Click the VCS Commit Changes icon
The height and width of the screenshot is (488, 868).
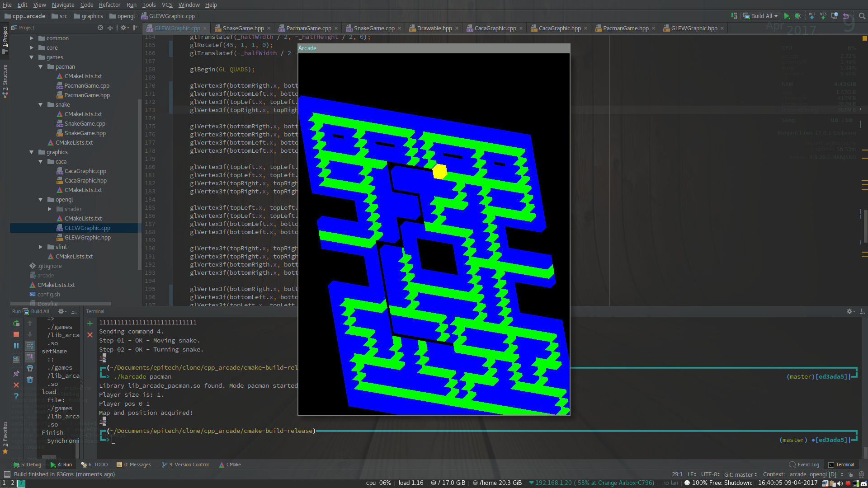pyautogui.click(x=823, y=16)
